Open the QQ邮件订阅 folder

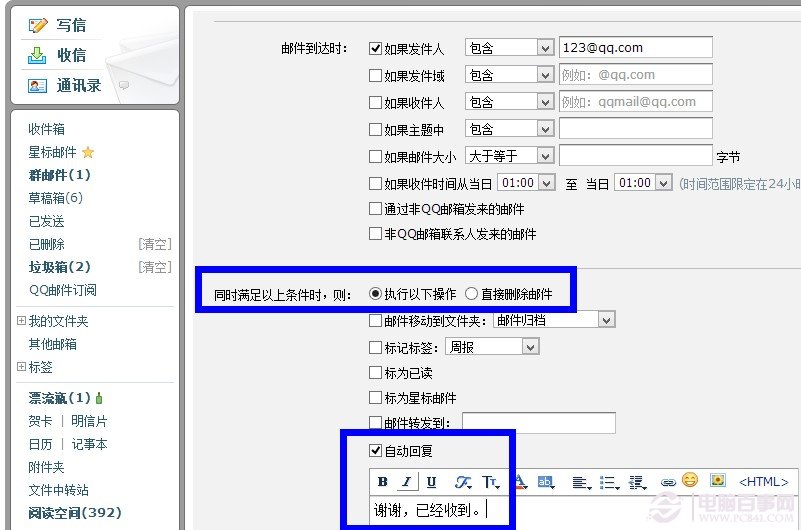(x=63, y=290)
